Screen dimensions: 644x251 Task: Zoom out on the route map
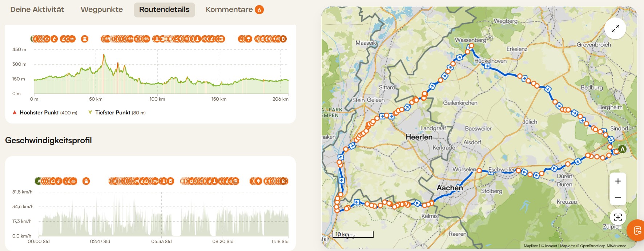pyautogui.click(x=618, y=197)
